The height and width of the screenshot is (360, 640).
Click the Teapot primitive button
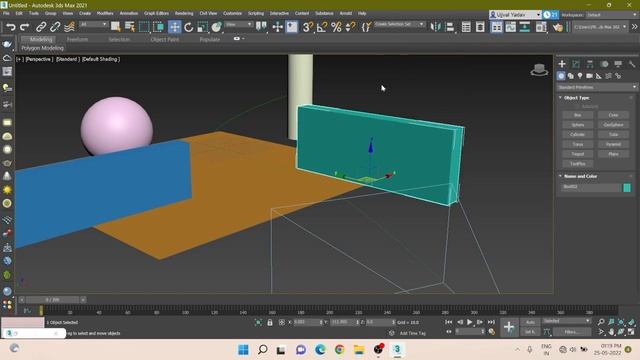[x=577, y=154]
